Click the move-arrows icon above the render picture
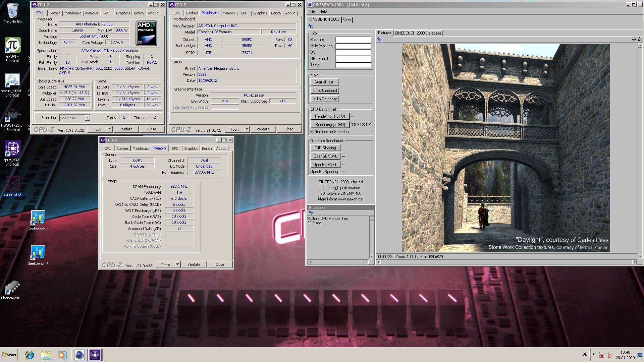This screenshot has width=644, height=362. pos(634,40)
